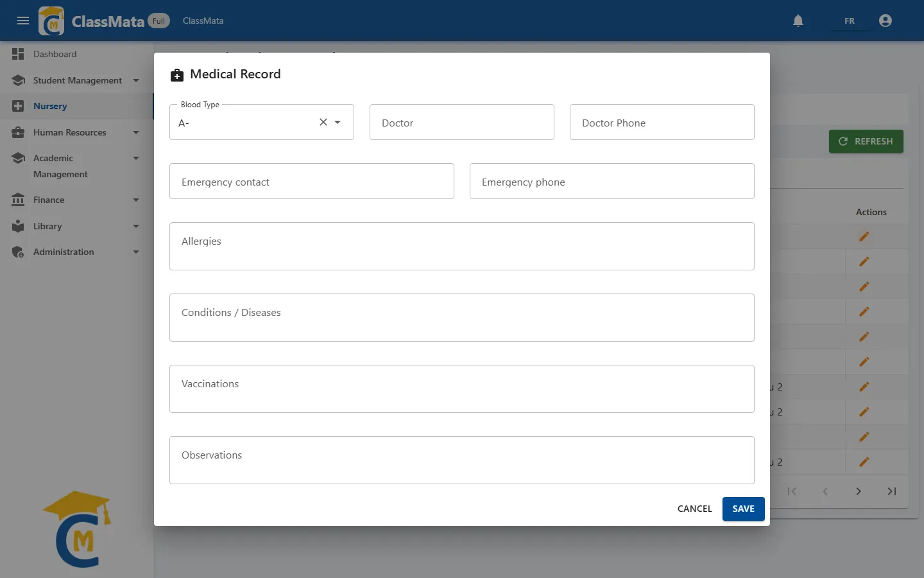This screenshot has width=924, height=578.
Task: Open the user account avatar icon
Action: (x=886, y=21)
